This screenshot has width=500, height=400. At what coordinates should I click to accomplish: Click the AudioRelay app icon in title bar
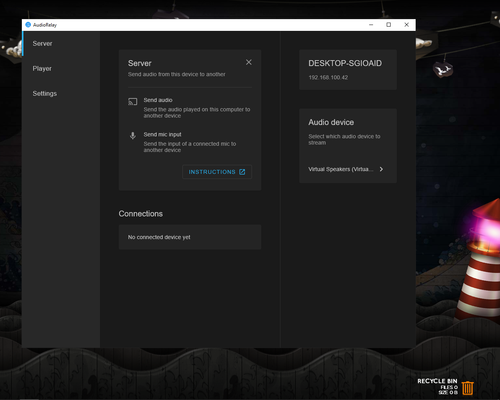pyautogui.click(x=28, y=25)
